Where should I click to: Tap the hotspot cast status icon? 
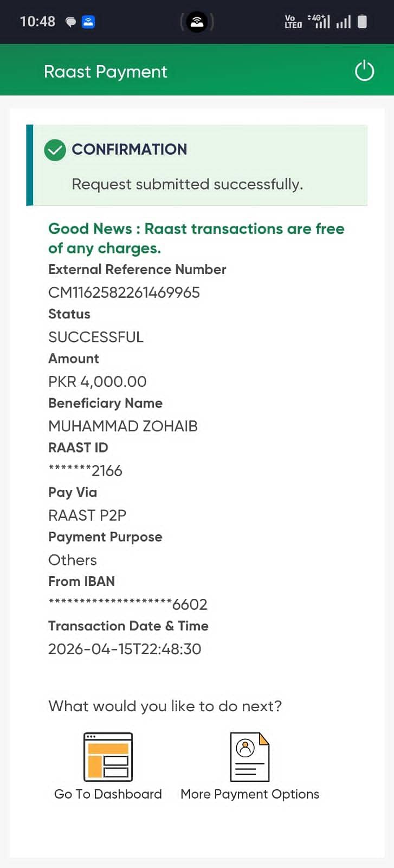[197, 22]
